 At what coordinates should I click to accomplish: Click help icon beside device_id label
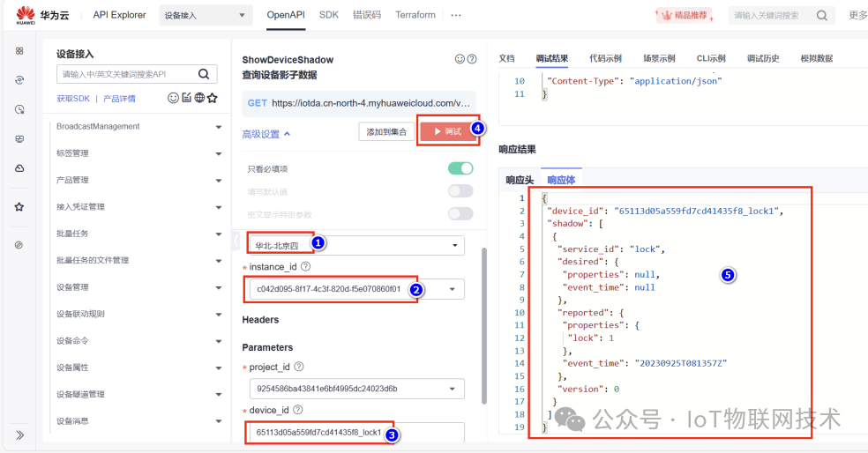coord(298,409)
